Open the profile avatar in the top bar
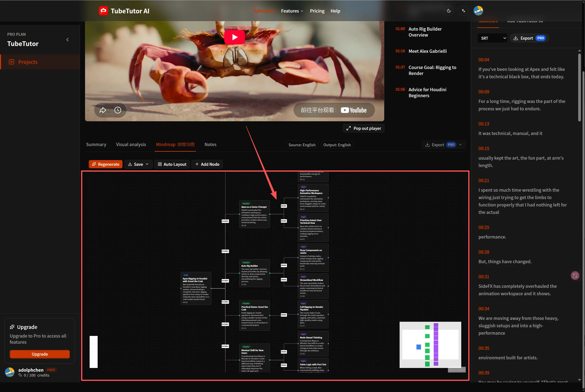 pyautogui.click(x=478, y=11)
